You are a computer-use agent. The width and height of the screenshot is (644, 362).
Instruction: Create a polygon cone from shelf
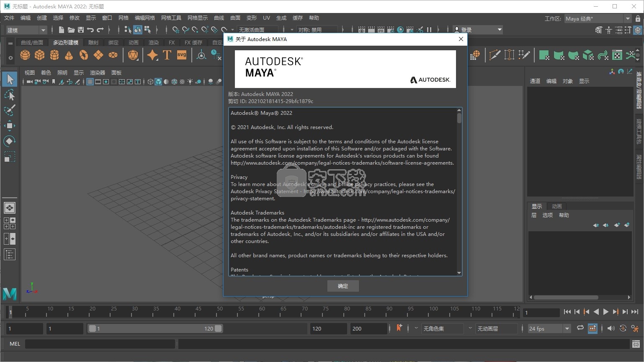point(69,55)
